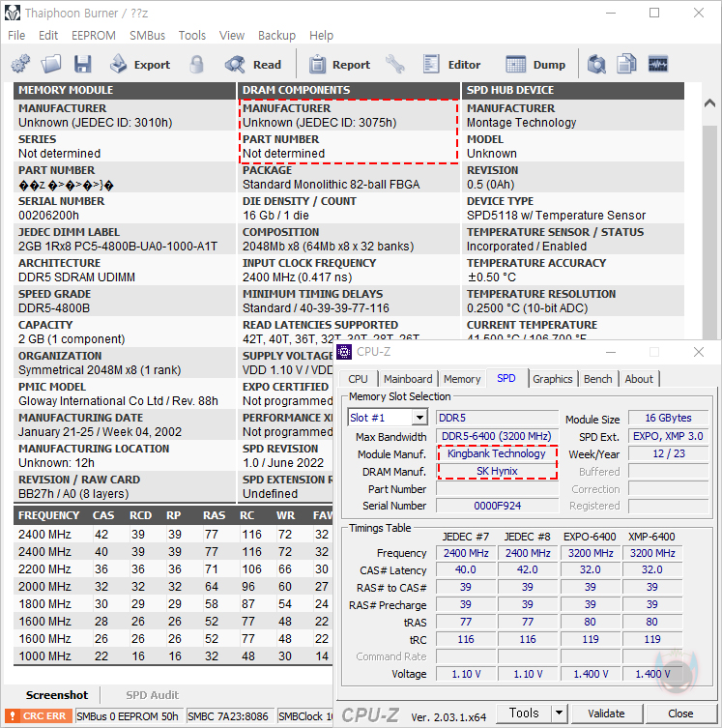Screen dimensions: 722x728
Task: Click the Validate button
Action: pyautogui.click(x=606, y=713)
